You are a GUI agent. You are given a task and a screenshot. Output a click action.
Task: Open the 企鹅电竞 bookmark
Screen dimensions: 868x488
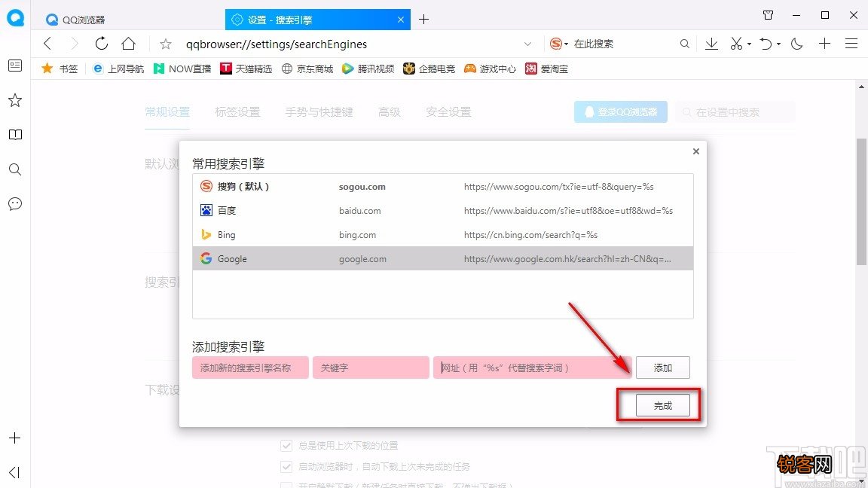(429, 69)
